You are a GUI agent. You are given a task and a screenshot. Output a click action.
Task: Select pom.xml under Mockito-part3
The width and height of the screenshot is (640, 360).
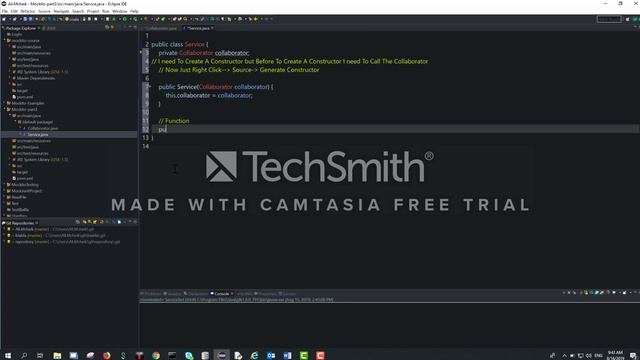(24, 178)
